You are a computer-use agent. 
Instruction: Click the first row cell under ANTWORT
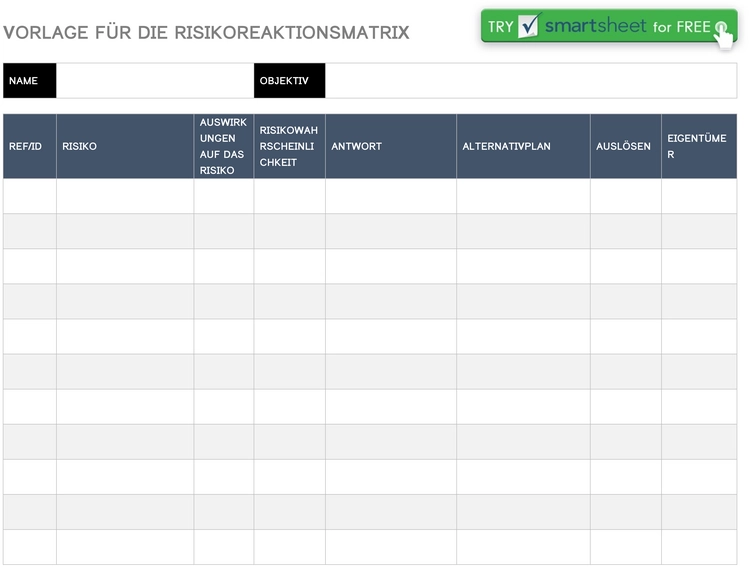pos(391,196)
